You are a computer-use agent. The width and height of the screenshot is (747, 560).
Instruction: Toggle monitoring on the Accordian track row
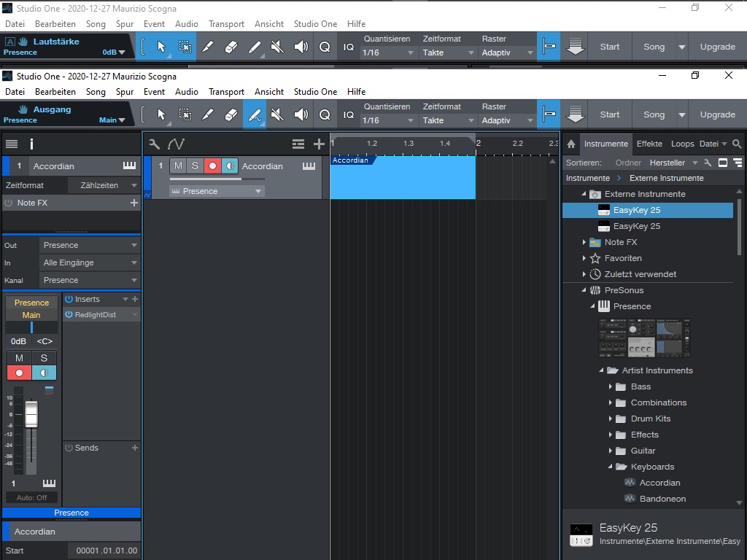(x=230, y=166)
